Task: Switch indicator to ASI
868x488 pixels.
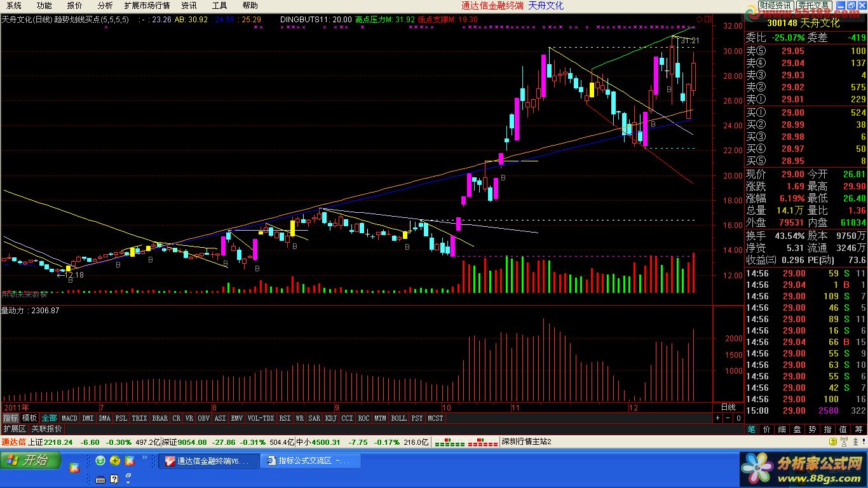Action: [220, 418]
